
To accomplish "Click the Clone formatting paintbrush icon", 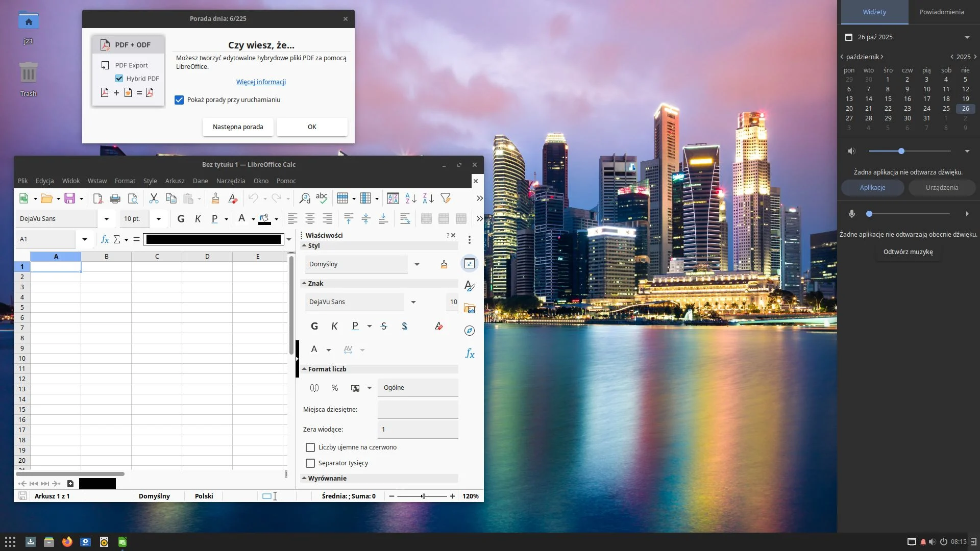I will 215,198.
